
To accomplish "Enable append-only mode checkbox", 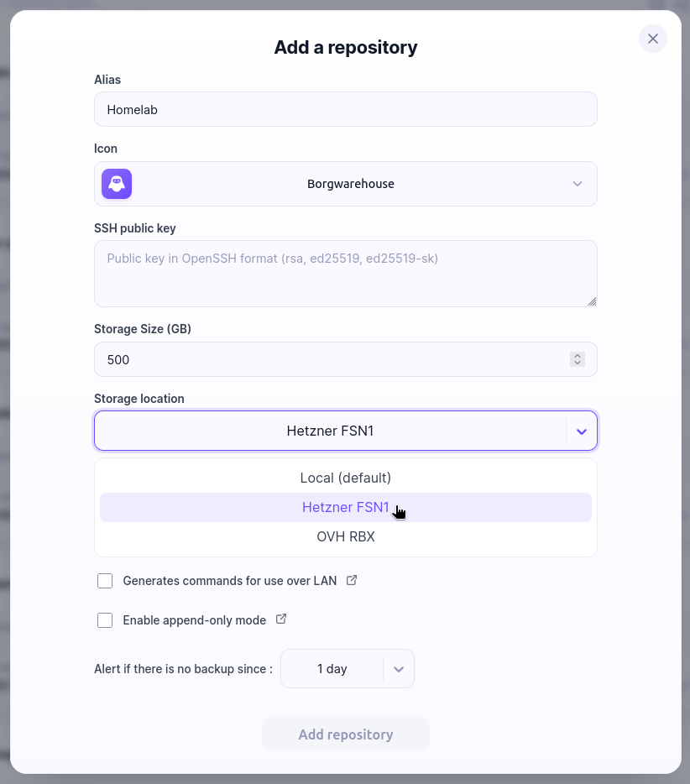I will coord(105,620).
